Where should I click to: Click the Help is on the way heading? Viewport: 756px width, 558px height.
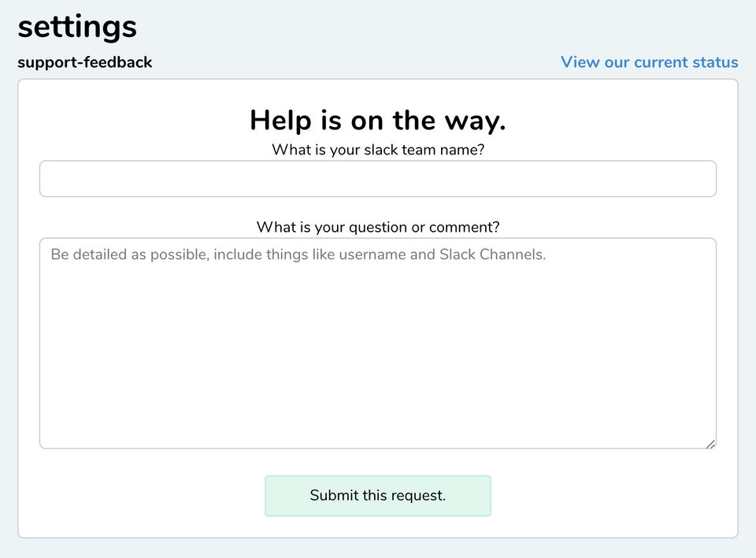tap(378, 121)
